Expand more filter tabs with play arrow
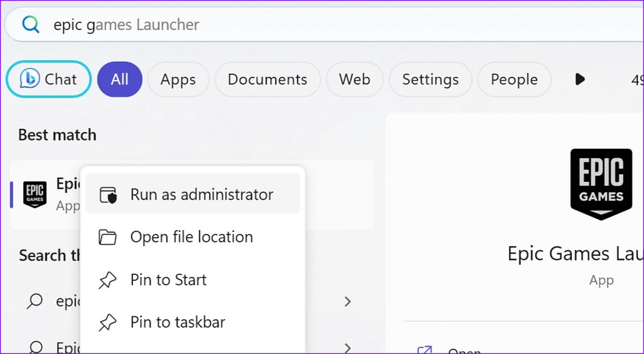The height and width of the screenshot is (354, 644). coord(580,80)
